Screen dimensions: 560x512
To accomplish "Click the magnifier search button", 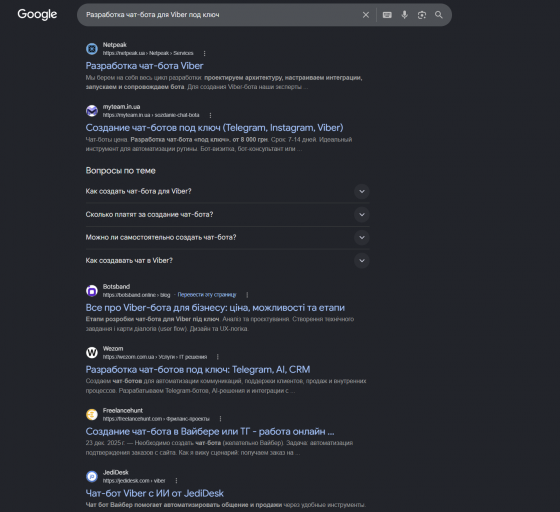I will (x=439, y=15).
